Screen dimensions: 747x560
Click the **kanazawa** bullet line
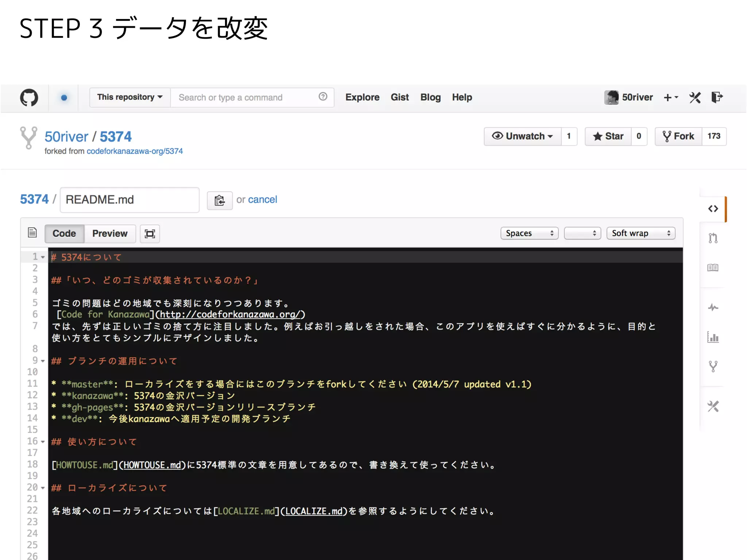coord(143,396)
